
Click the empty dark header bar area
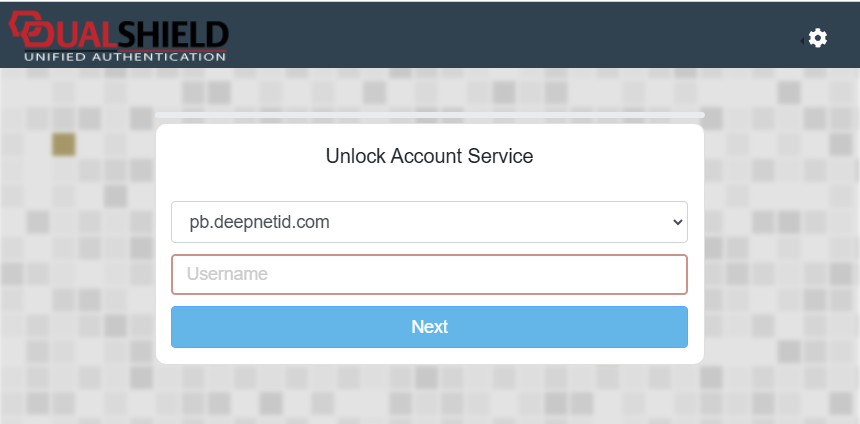(x=500, y=35)
